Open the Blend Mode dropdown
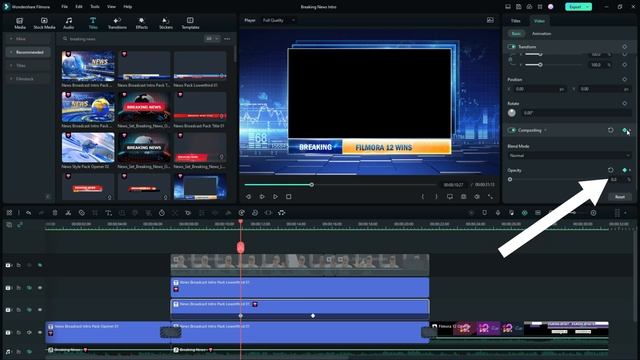Viewport: 640px width, 360px height. [x=569, y=156]
